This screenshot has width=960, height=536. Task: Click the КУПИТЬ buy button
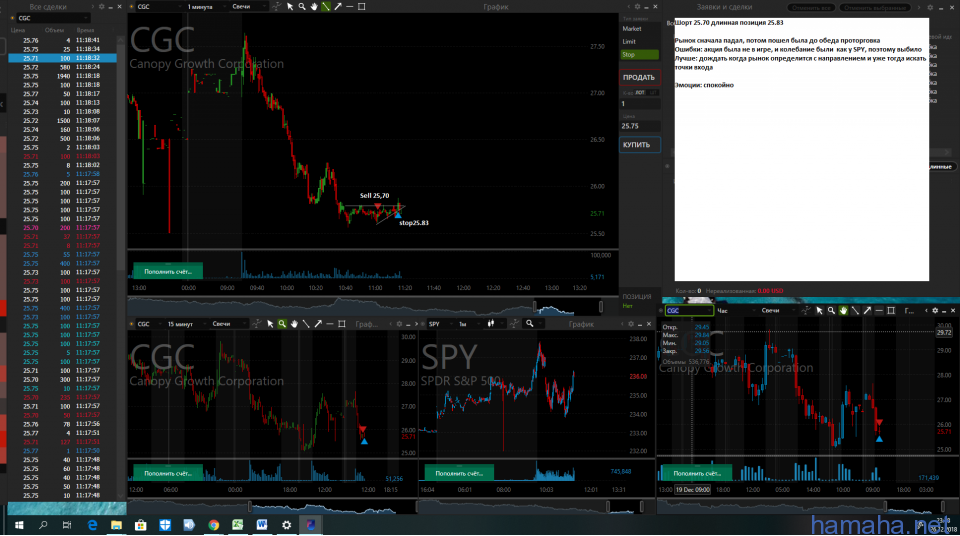point(639,145)
